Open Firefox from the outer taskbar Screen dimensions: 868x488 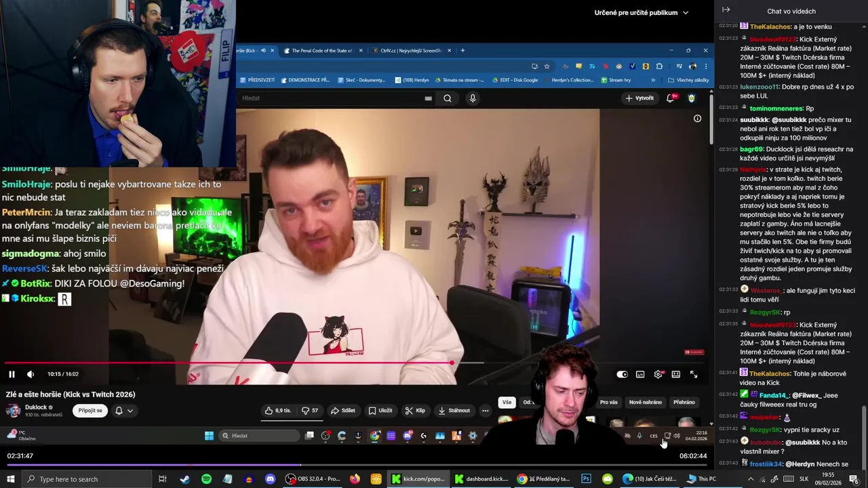[355, 479]
